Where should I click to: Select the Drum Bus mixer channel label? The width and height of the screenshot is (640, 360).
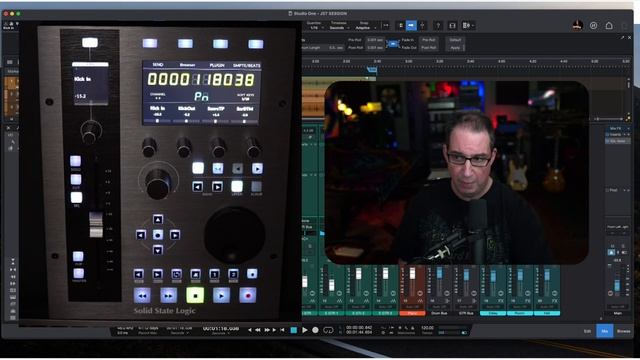[439, 313]
